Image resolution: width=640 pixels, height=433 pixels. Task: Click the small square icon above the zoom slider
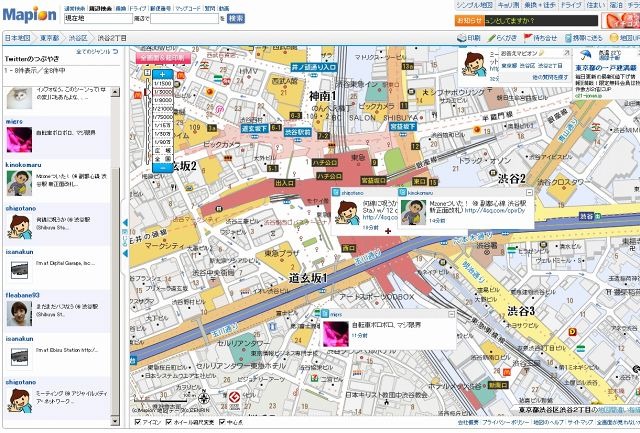pyautogui.click(x=147, y=72)
